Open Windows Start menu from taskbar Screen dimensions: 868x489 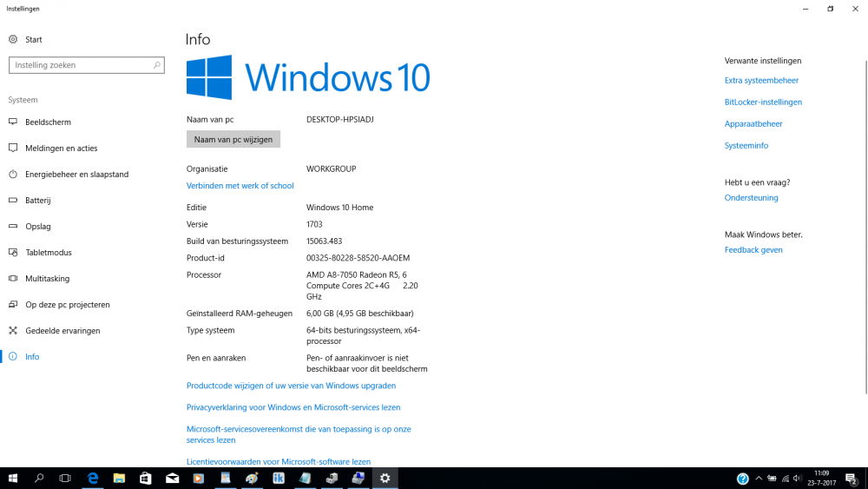[x=13, y=478]
